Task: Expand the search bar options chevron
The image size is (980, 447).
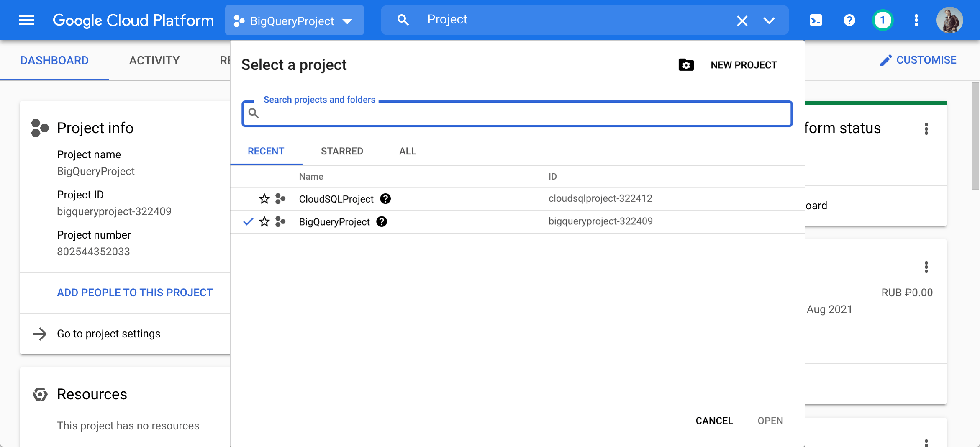Action: (769, 20)
